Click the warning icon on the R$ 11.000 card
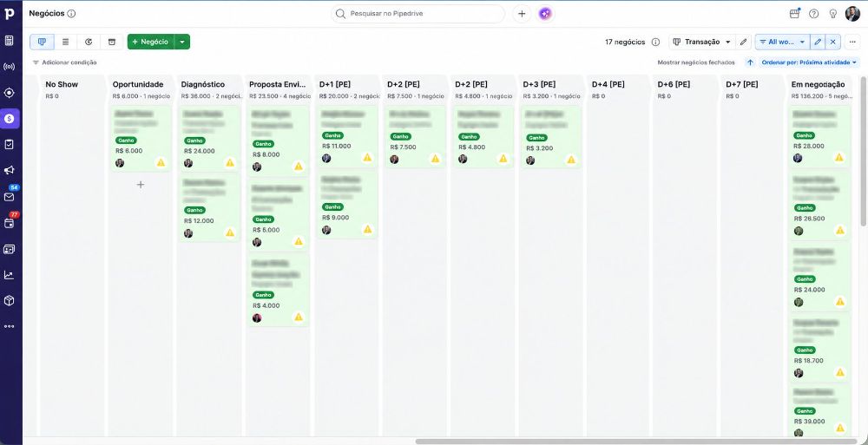Viewport: 868px width, 445px height. click(367, 158)
